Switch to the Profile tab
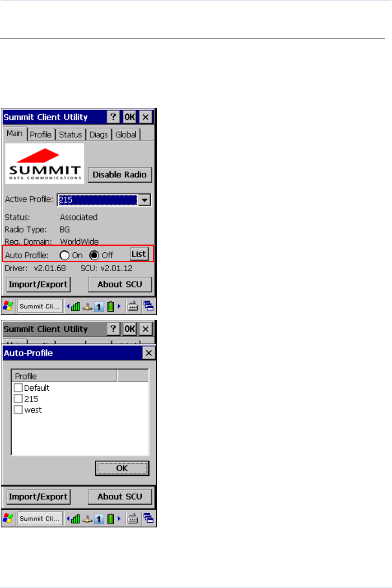This screenshot has width=392, height=588. pos(41,135)
